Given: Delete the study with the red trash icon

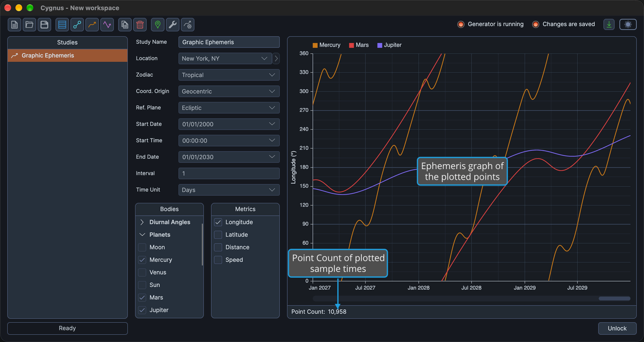Looking at the screenshot, I should 140,25.
